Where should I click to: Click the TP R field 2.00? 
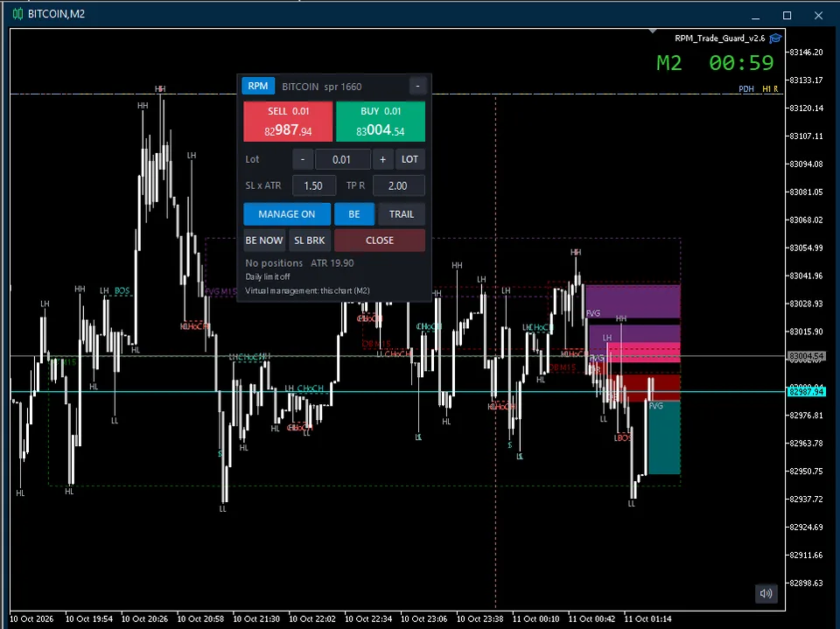pos(398,186)
